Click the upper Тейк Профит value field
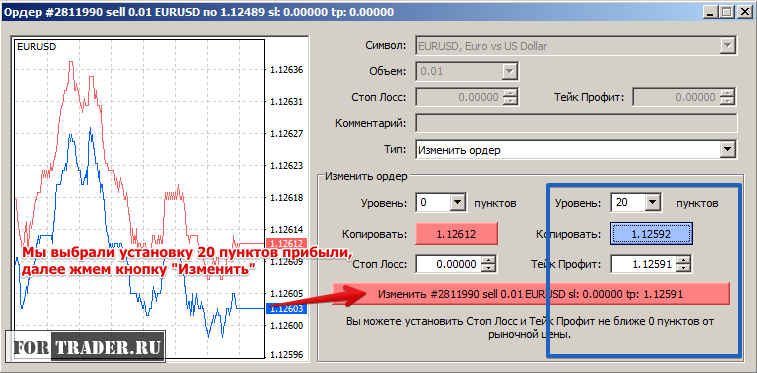Image resolution: width=757 pixels, height=373 pixels. tap(676, 97)
